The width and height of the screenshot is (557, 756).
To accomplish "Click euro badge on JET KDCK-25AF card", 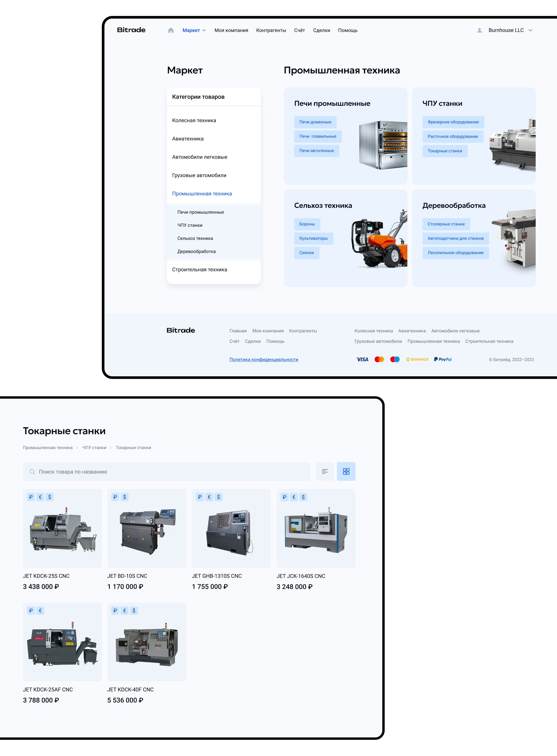I will pos(40,611).
